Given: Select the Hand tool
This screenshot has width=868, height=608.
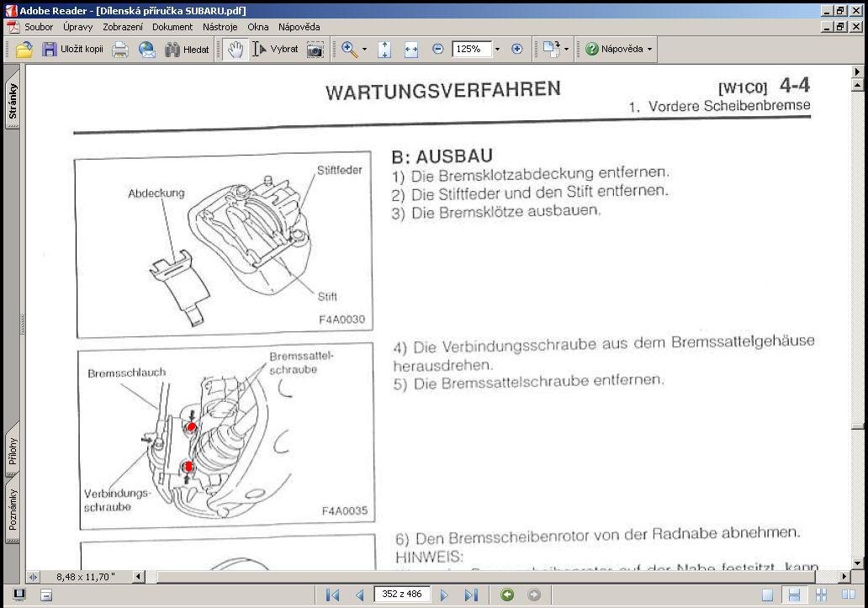Looking at the screenshot, I should tap(236, 50).
